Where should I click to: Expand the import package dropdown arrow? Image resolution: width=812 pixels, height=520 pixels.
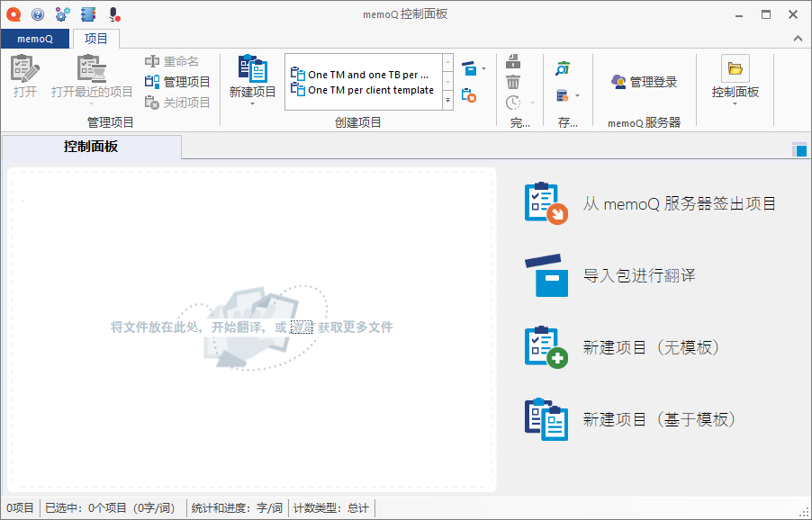coord(484,68)
